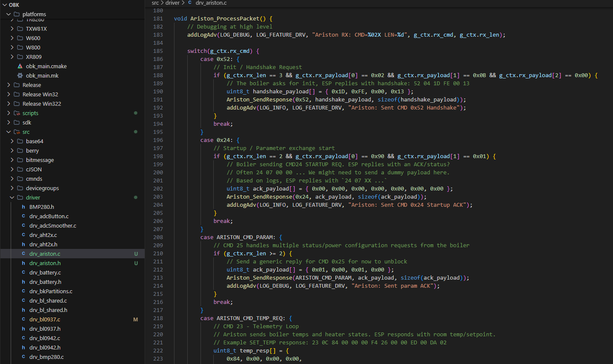Image resolution: width=613 pixels, height=364 pixels.
Task: Click the src folder icon in explorer
Action: coord(17,132)
